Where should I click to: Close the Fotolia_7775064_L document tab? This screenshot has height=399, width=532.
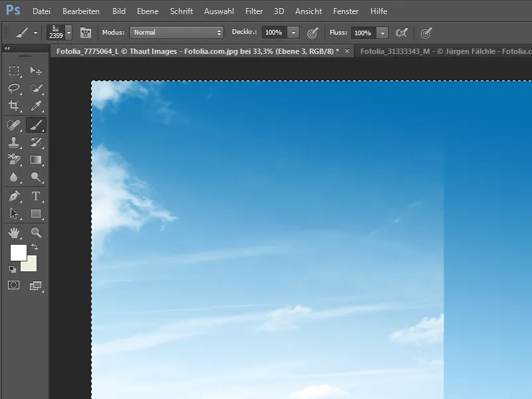click(x=346, y=51)
